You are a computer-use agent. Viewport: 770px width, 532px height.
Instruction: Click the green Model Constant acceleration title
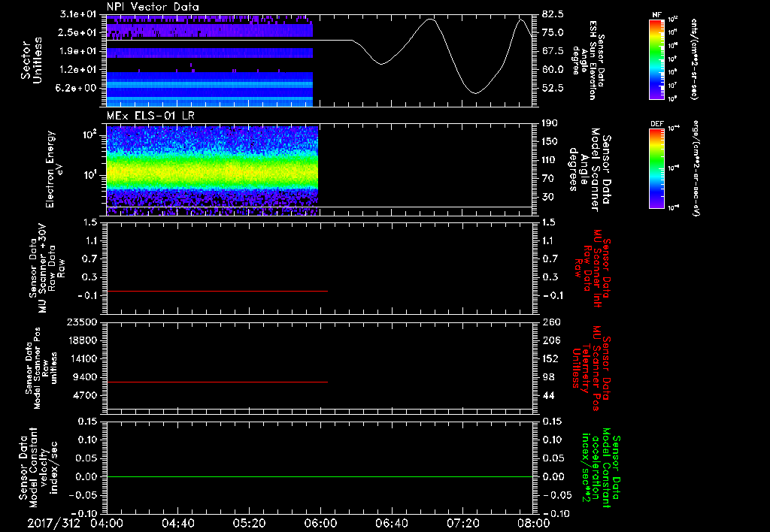(600, 467)
